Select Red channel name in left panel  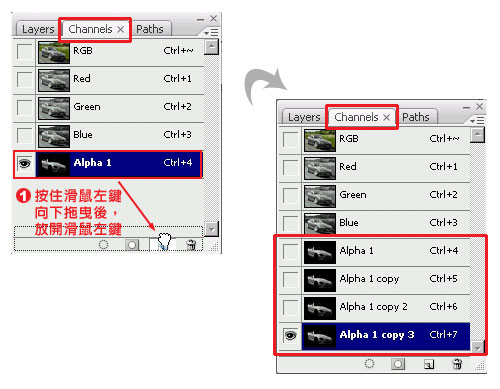82,79
